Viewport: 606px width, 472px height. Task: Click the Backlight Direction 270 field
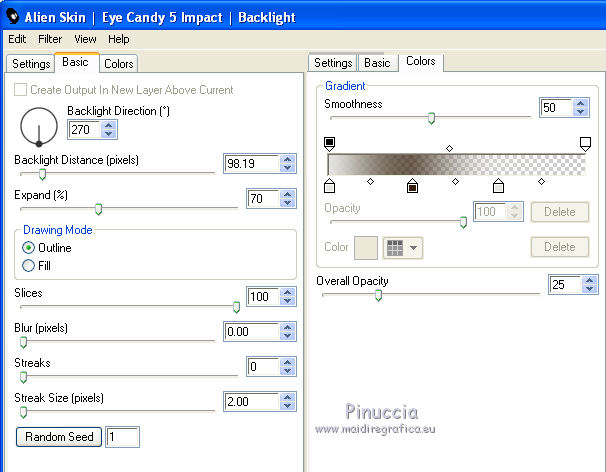pyautogui.click(x=84, y=130)
